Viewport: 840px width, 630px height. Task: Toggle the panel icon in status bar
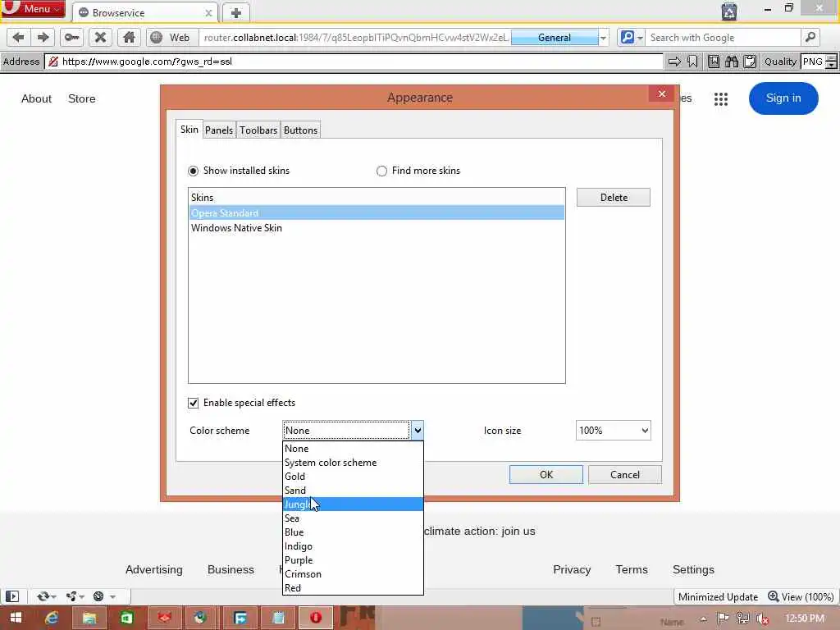(12, 596)
